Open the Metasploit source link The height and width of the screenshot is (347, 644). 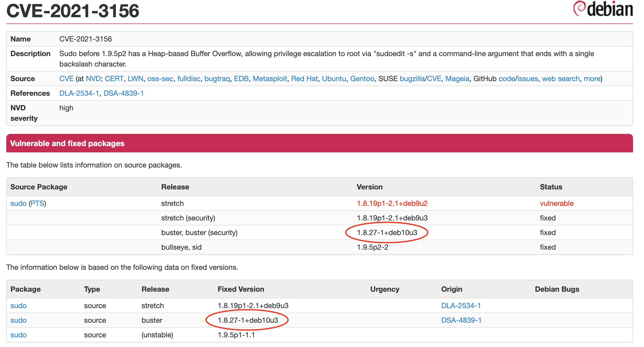coord(270,79)
